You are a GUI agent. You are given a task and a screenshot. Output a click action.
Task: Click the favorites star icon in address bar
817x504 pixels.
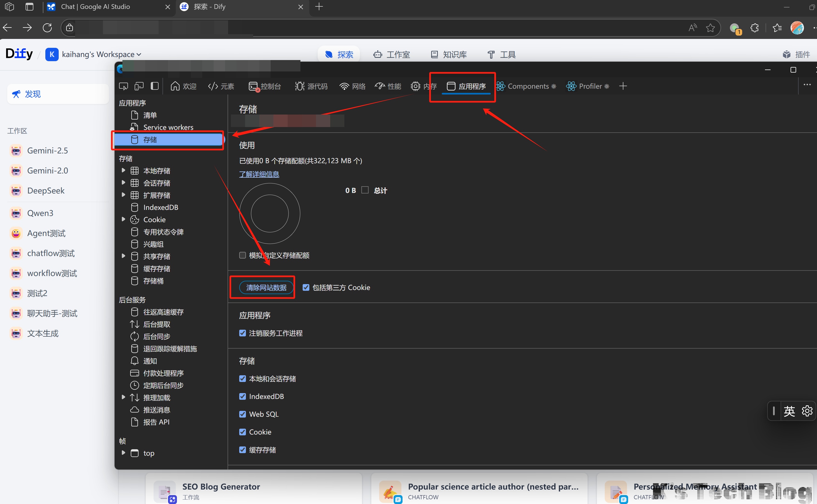point(710,28)
